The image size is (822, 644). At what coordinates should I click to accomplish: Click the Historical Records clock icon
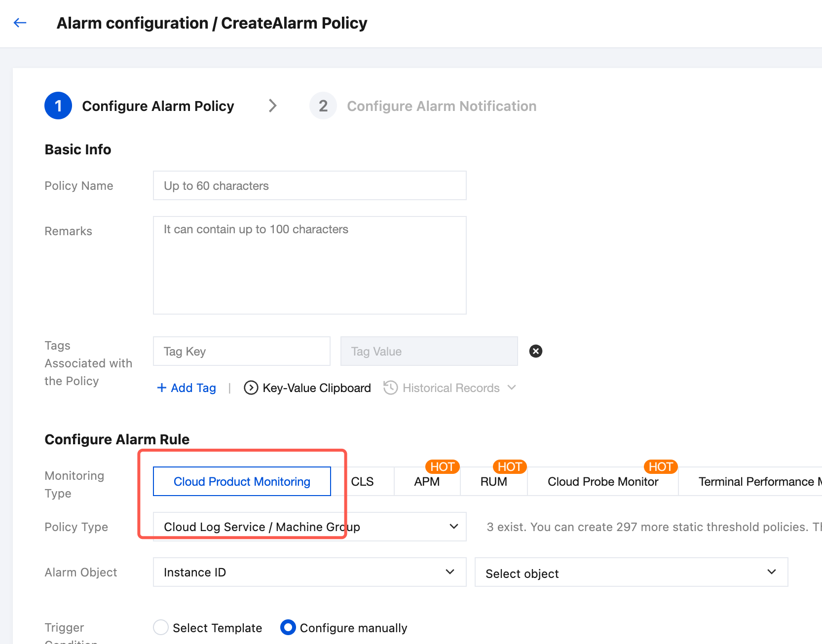pyautogui.click(x=391, y=388)
